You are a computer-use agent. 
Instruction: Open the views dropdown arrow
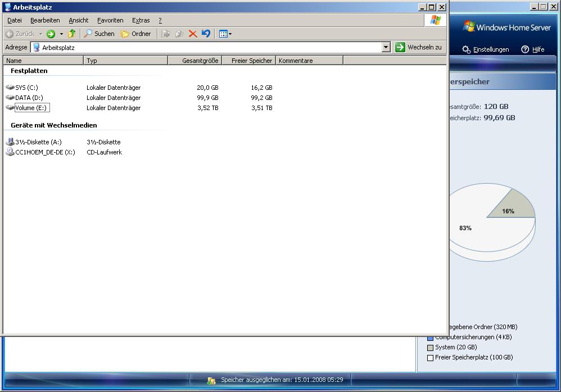pos(230,34)
